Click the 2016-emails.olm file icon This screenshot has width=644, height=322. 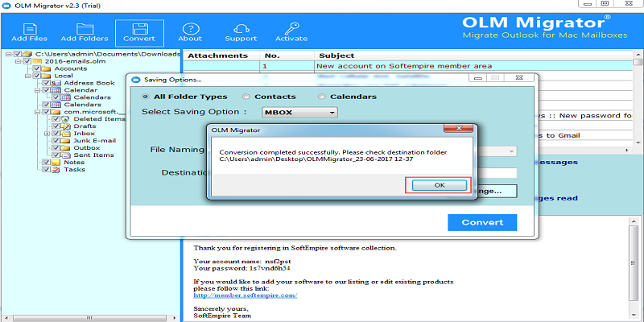37,61
